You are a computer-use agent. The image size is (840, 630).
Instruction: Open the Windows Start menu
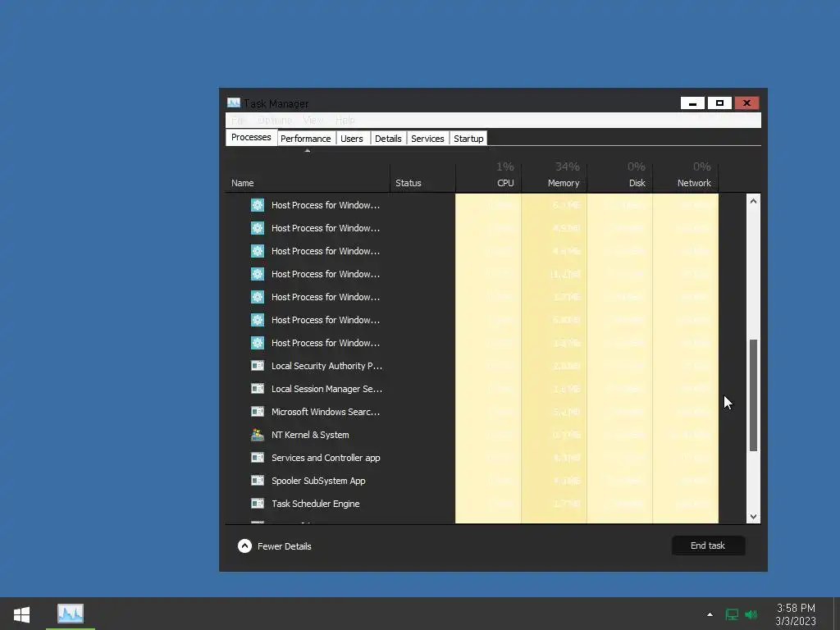pyautogui.click(x=21, y=614)
